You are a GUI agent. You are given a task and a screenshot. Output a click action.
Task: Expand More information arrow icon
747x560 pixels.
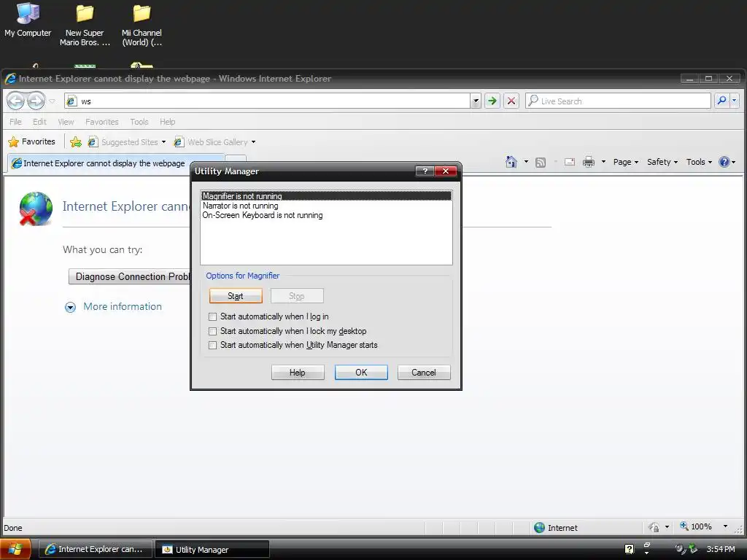pyautogui.click(x=70, y=307)
